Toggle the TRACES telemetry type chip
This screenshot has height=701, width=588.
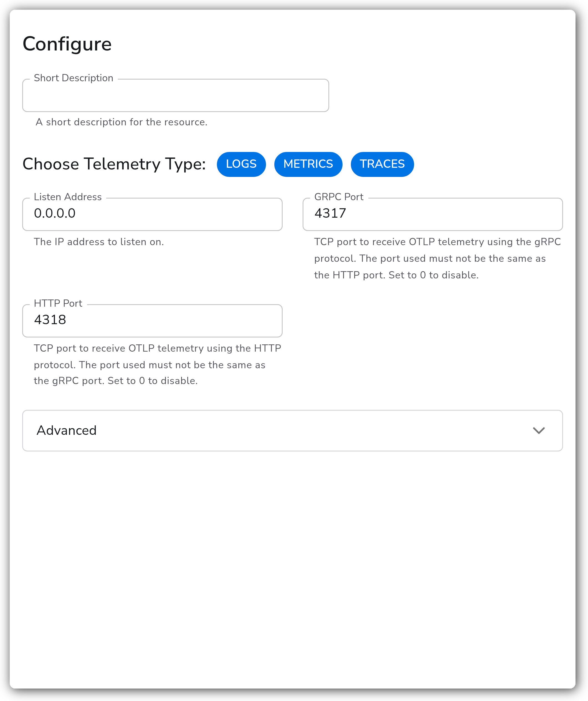pos(382,164)
